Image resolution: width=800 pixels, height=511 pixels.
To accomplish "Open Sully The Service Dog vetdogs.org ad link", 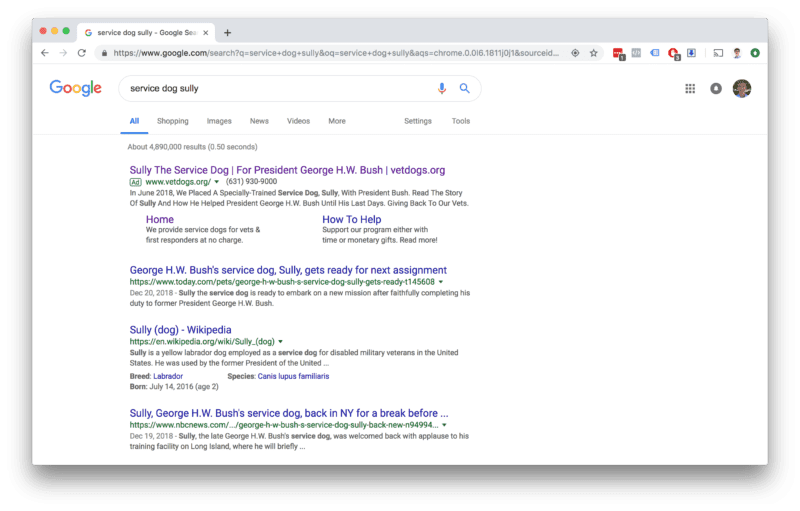I will pyautogui.click(x=287, y=170).
